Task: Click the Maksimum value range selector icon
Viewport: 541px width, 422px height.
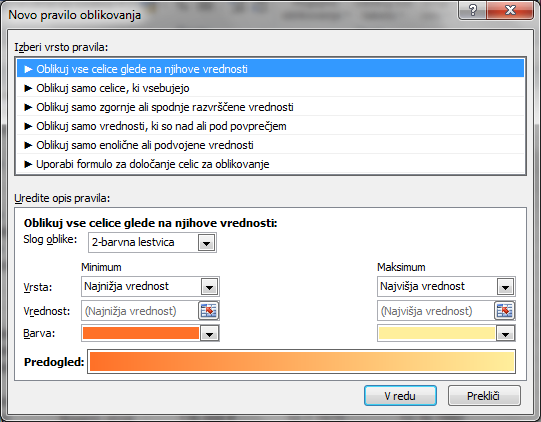Action: (505, 311)
